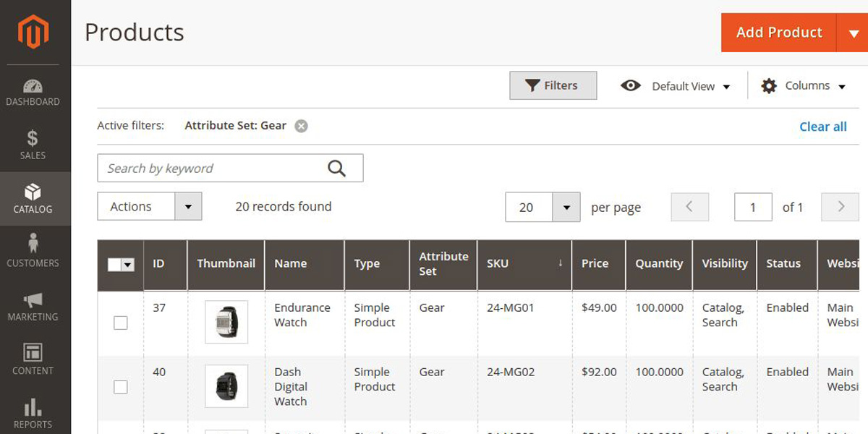Open the Add Product dropdown arrow

tap(853, 33)
